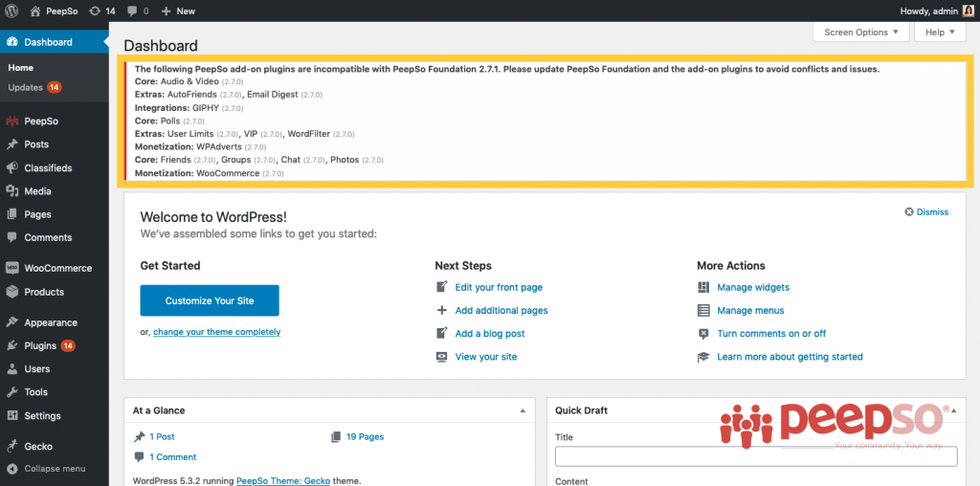The height and width of the screenshot is (486, 980).
Task: Click View your site link
Action: point(485,357)
